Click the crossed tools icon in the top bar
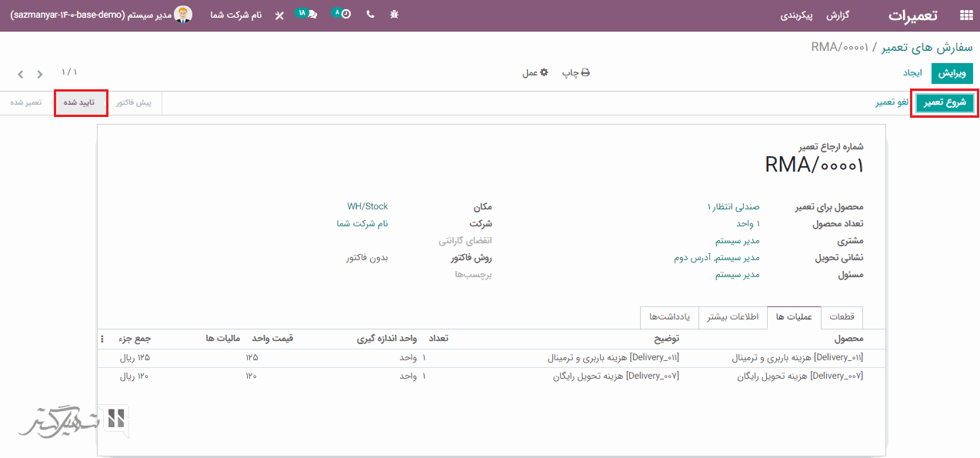980x458 pixels. (279, 15)
